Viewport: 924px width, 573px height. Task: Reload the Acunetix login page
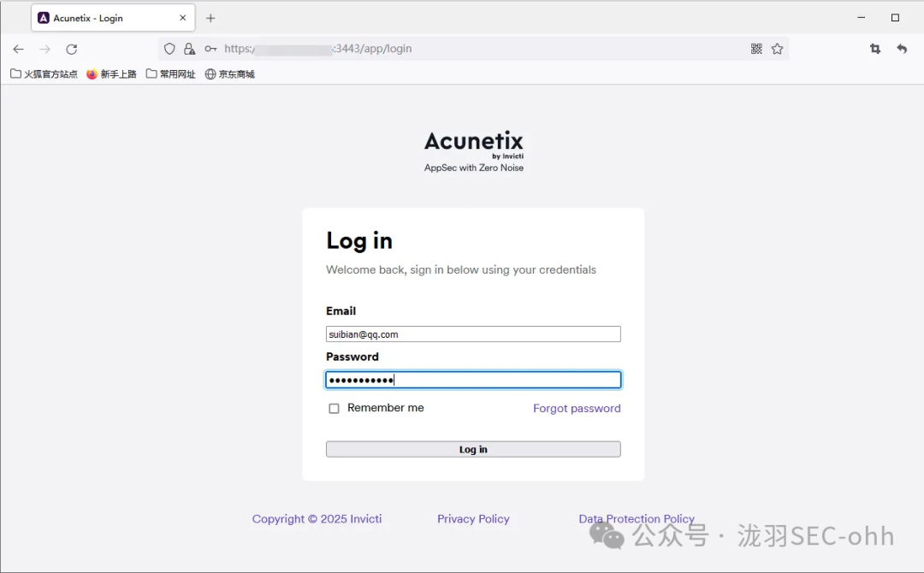click(x=71, y=49)
